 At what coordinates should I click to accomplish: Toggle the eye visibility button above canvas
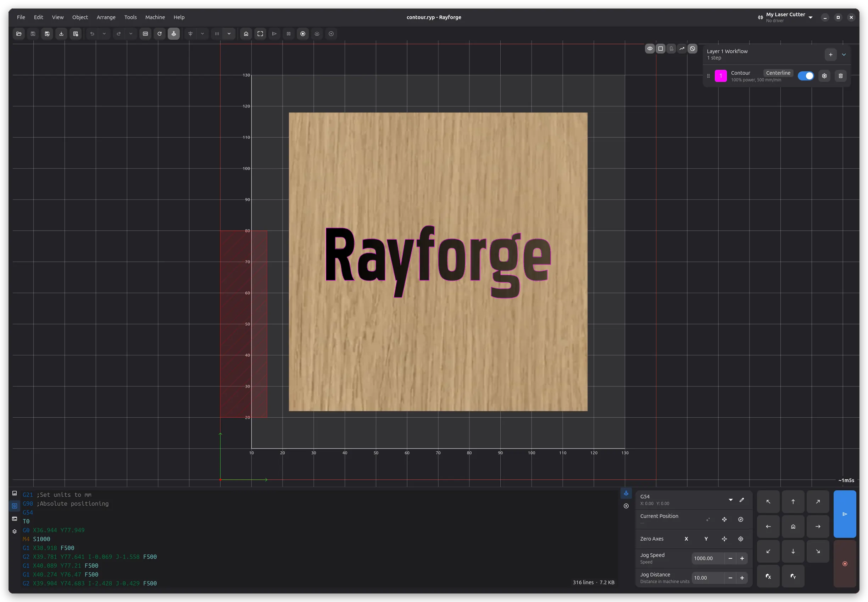650,48
